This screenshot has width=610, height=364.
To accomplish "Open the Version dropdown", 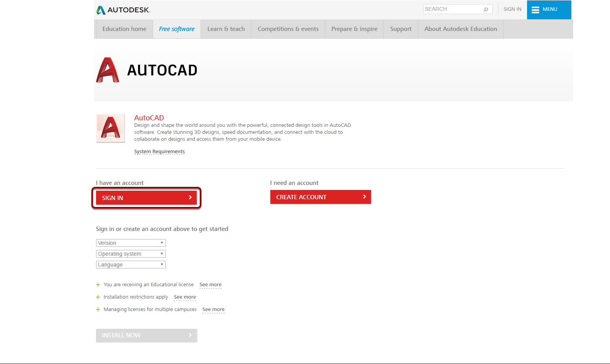I will pos(131,243).
